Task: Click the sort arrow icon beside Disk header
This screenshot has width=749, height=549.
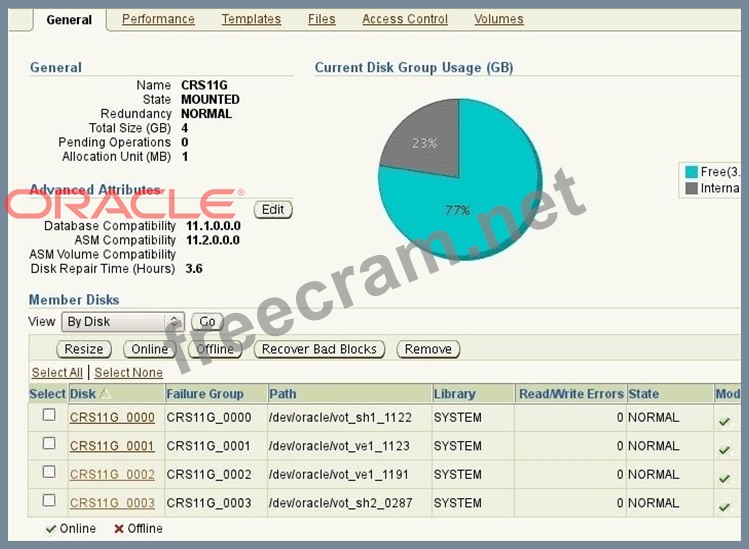Action: (x=106, y=393)
